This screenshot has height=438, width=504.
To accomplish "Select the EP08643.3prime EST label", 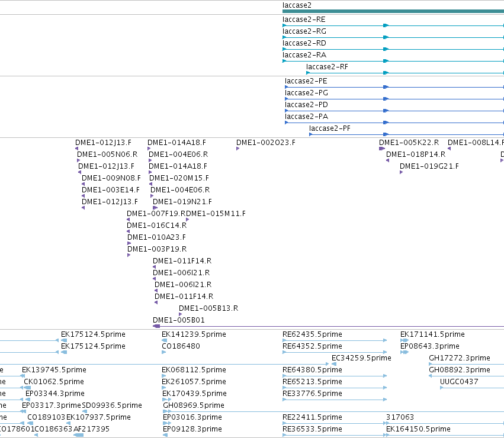I will tap(430, 346).
